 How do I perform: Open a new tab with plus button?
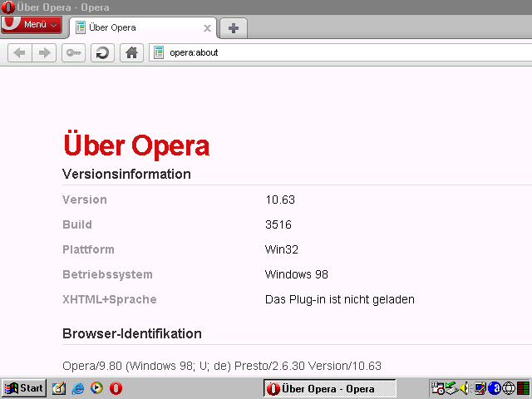(x=234, y=28)
